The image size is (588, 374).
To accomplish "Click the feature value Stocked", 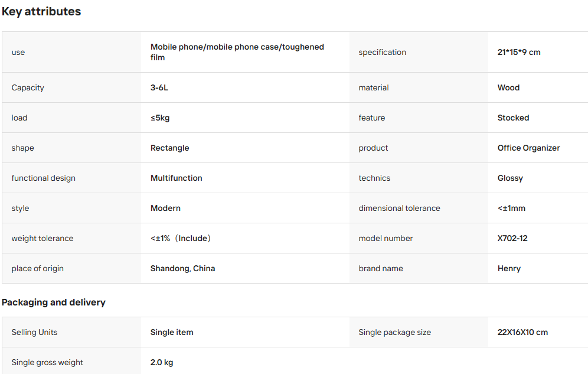I will tap(513, 118).
